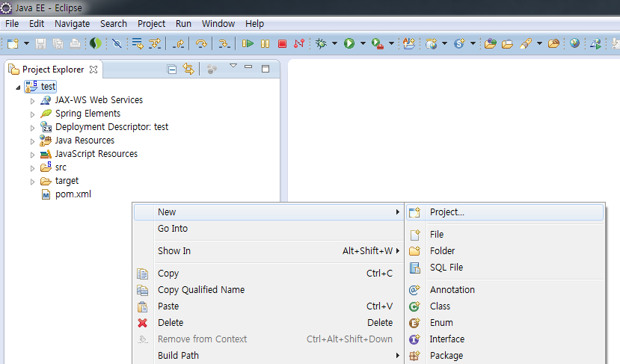
Task: Choose Delete from context menu
Action: click(x=268, y=322)
